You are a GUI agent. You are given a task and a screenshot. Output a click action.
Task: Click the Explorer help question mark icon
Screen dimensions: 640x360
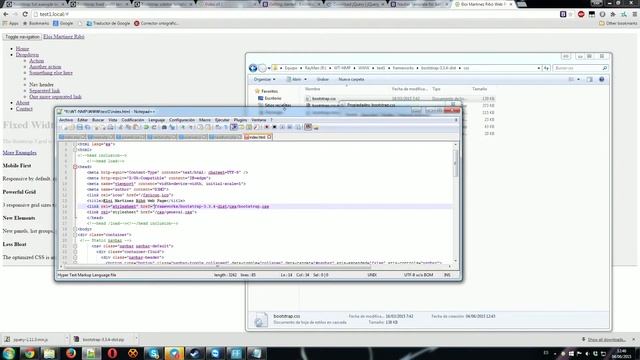coord(601,79)
